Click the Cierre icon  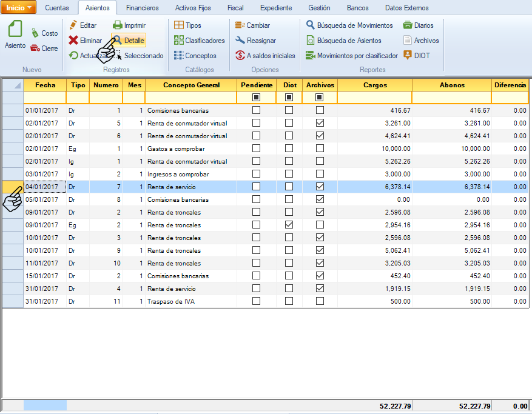(35, 48)
